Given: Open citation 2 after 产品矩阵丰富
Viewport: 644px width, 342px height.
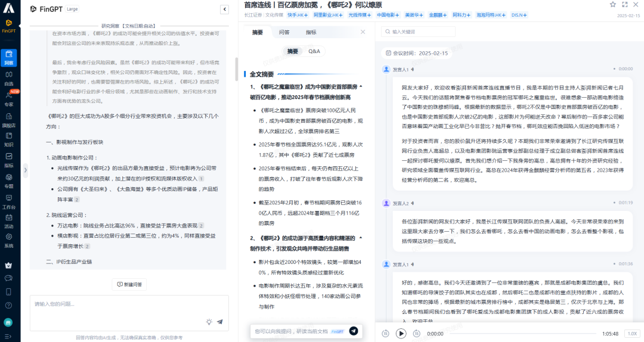Looking at the screenshot, I should (x=77, y=200).
